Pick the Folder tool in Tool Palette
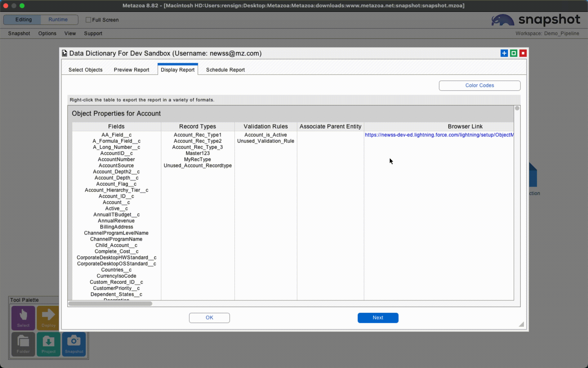Screen dimensions: 588x368 coord(23,344)
